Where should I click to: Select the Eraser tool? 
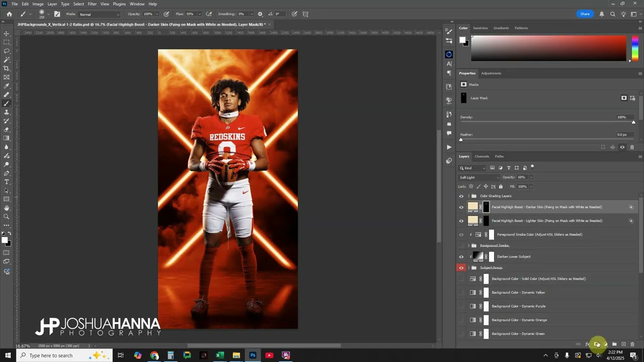pyautogui.click(x=7, y=129)
